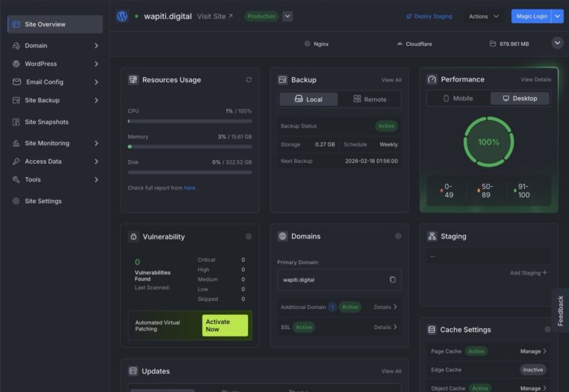Expand the Production environment dropdown
This screenshot has height=392, width=569.
click(287, 16)
